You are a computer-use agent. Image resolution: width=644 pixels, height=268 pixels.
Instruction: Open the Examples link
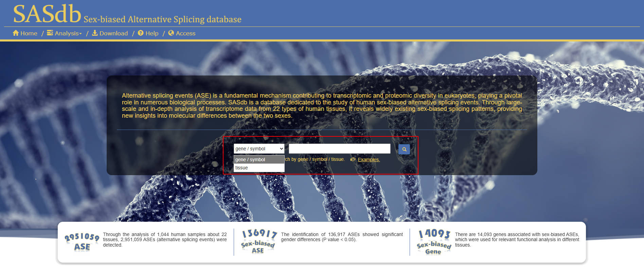[x=369, y=160]
